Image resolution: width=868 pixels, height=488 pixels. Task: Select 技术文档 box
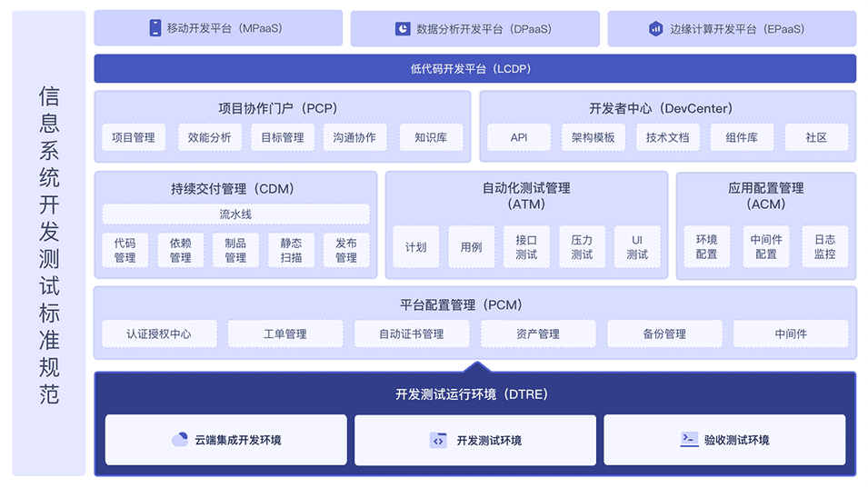[x=668, y=137]
